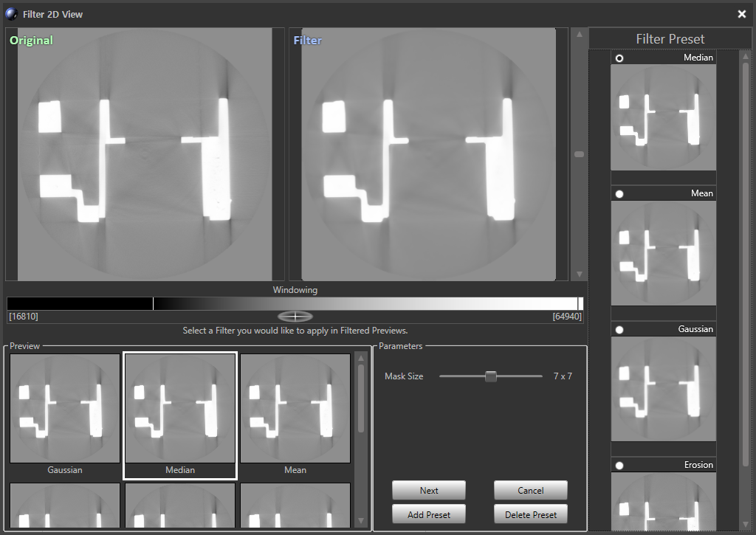756x535 pixels.
Task: Click the Mask Size label
Action: [404, 376]
